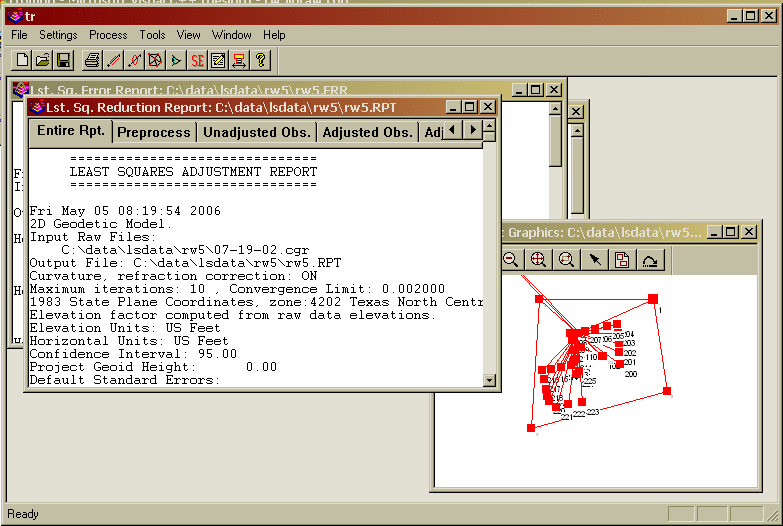Screen dimensions: 783x526
Task: Zoom out in the Graphics window
Action: (510, 260)
